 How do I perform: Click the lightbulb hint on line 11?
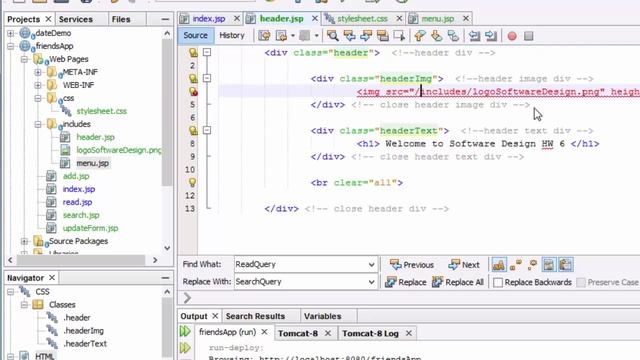192,182
